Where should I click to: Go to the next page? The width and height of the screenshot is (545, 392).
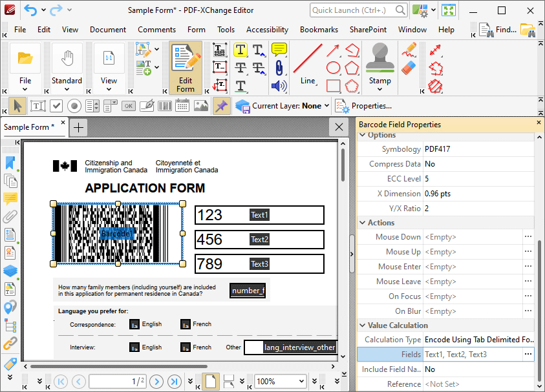[156, 382]
